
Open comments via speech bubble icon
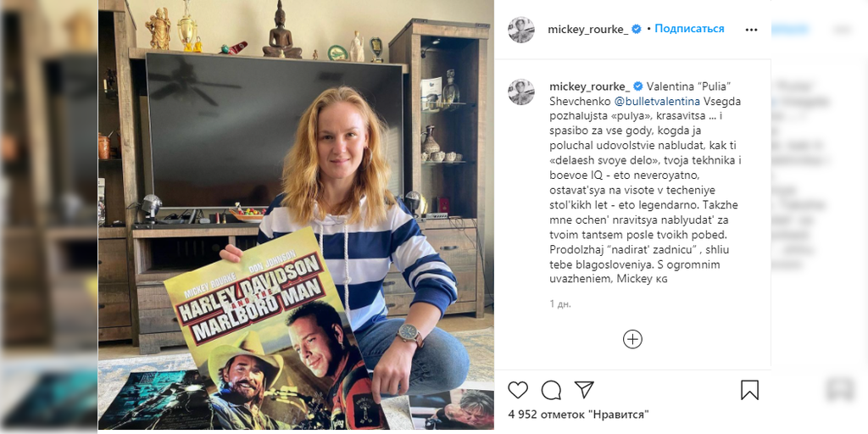coord(551,390)
